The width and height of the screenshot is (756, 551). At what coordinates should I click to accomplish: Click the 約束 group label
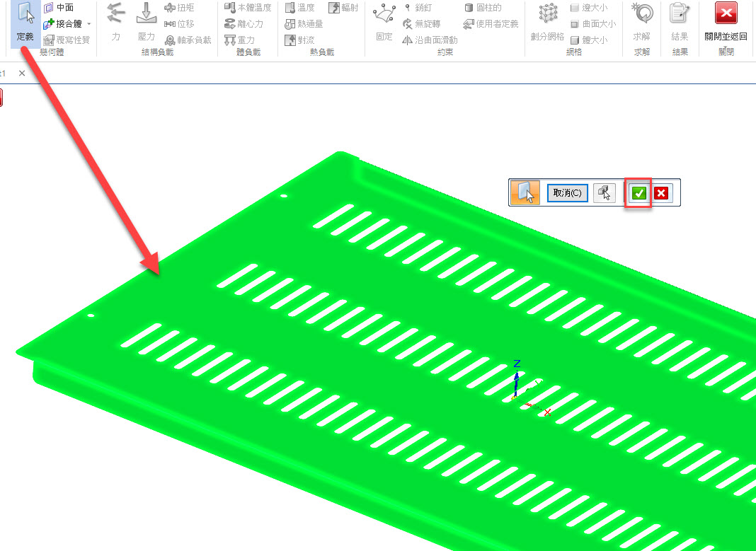(x=445, y=52)
